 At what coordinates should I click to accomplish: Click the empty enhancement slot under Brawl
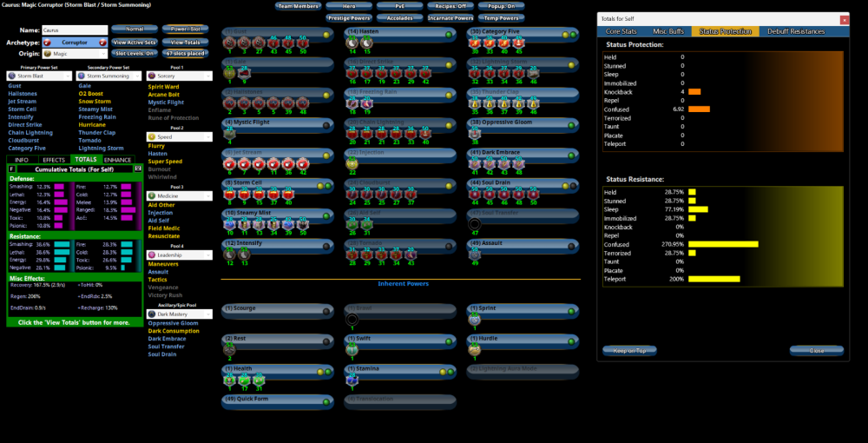[352, 319]
